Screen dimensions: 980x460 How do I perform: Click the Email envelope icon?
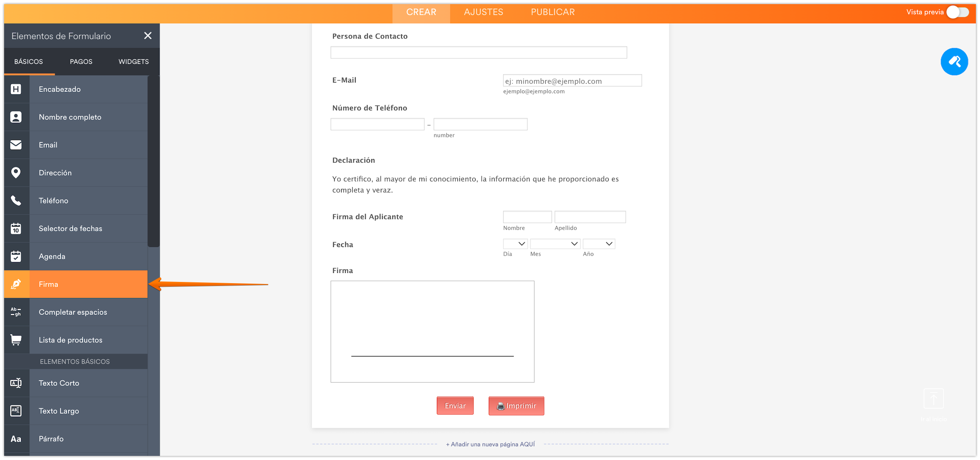(16, 145)
